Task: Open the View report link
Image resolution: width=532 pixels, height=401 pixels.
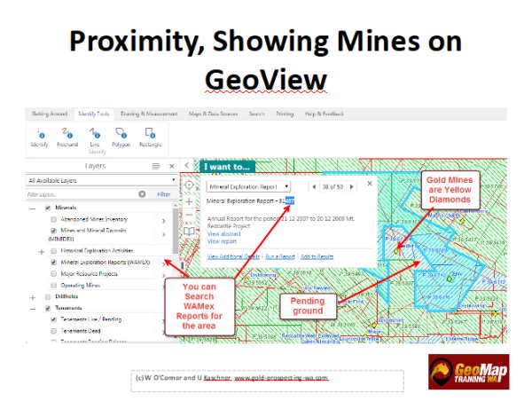Action: (x=222, y=241)
